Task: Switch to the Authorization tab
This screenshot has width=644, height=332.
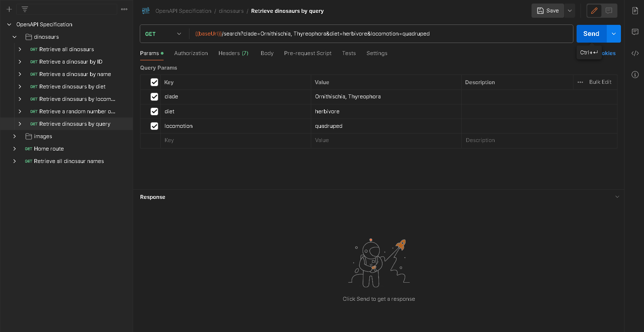Action: point(191,53)
